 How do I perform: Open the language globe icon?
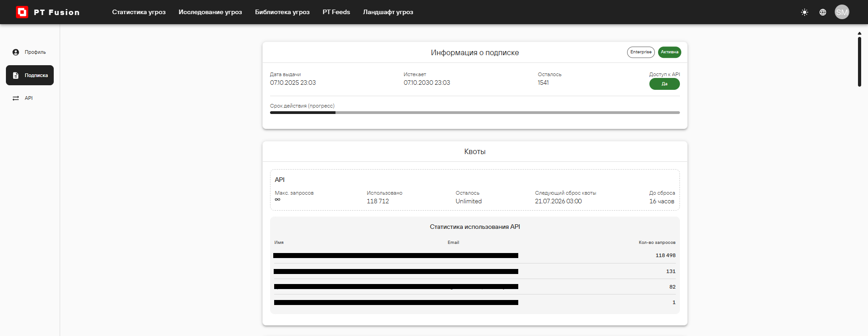tap(823, 12)
